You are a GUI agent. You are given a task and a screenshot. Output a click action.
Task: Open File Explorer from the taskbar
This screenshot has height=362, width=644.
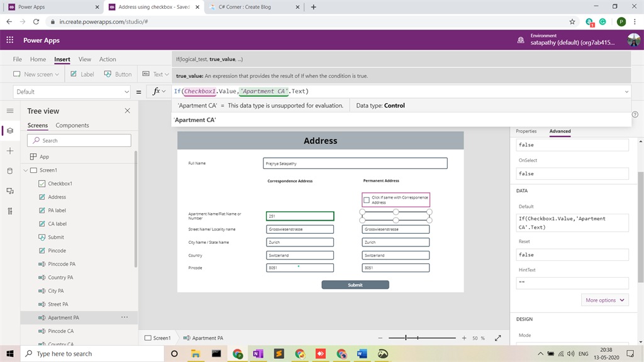pos(196,353)
